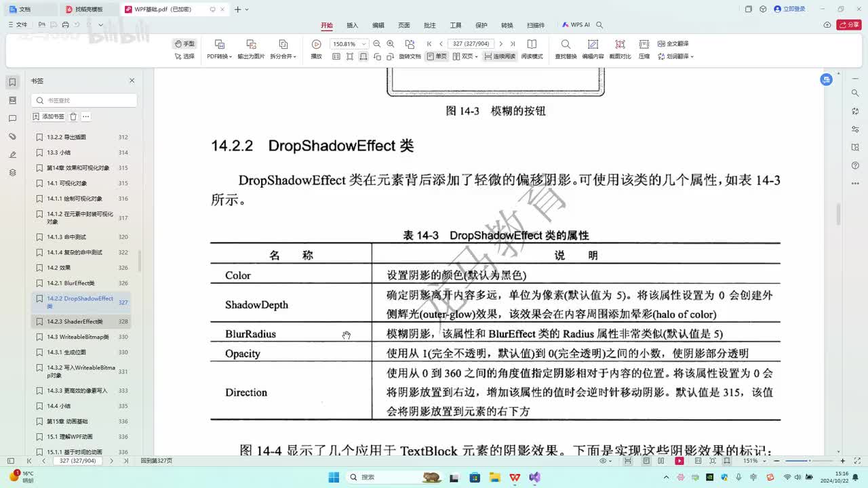
Task: Click the zoom in magnifier icon
Action: click(x=391, y=44)
